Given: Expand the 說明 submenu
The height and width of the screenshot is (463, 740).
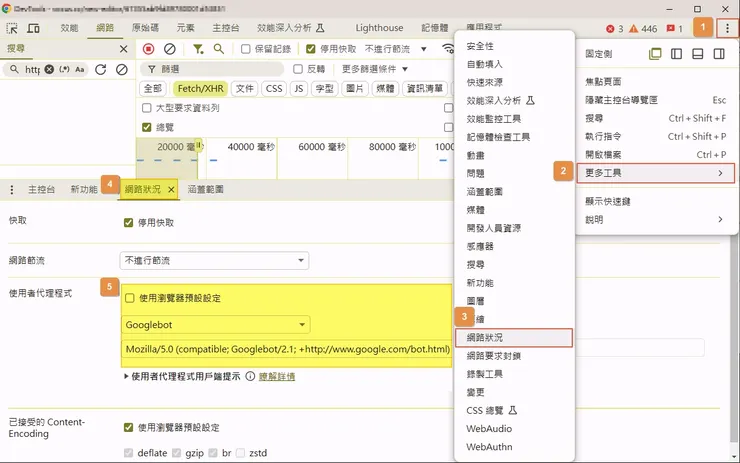Looking at the screenshot, I should (x=655, y=219).
